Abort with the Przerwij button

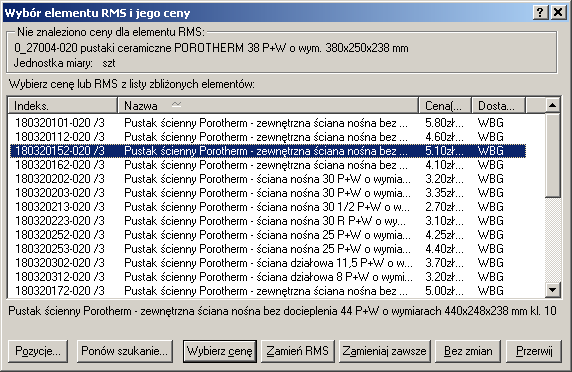(x=534, y=351)
